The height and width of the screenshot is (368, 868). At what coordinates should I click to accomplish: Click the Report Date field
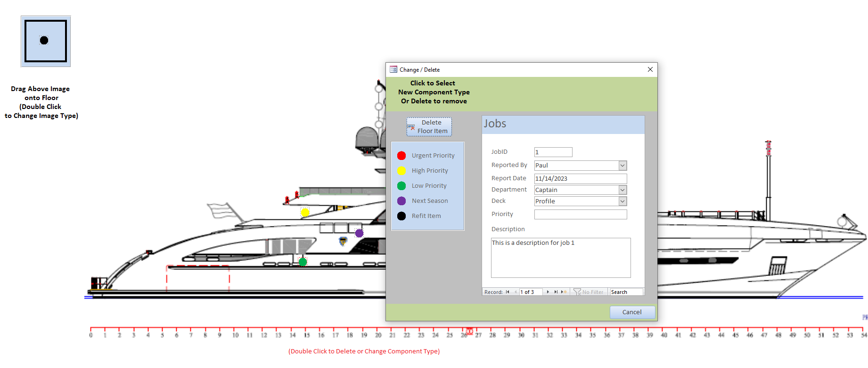click(x=580, y=179)
